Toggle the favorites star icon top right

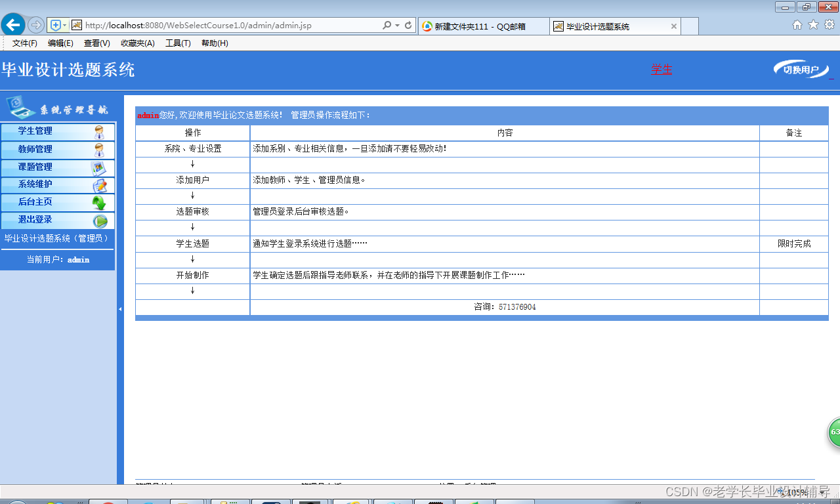(812, 24)
